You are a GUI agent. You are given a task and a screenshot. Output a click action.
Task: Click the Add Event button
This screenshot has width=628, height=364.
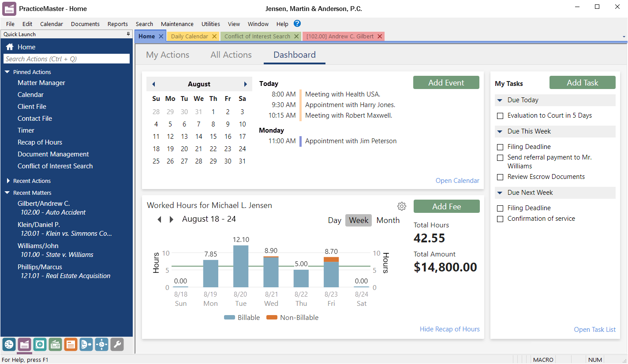[446, 83]
